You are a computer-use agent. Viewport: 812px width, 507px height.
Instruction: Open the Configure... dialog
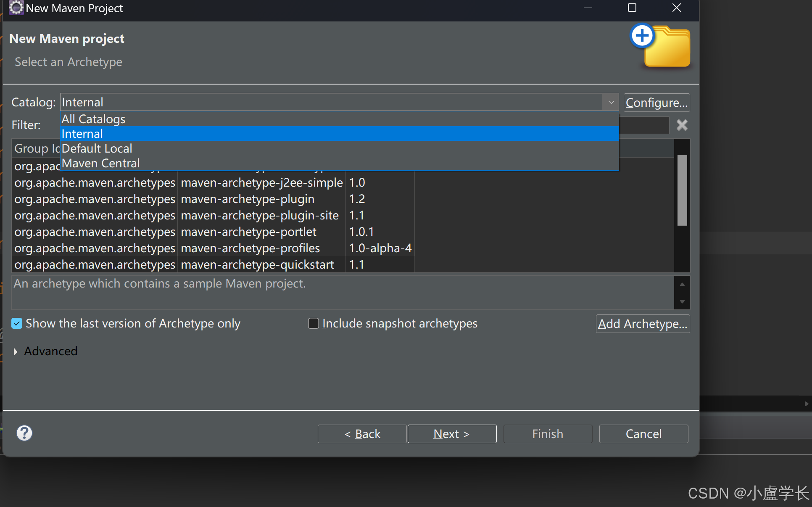[x=656, y=102]
